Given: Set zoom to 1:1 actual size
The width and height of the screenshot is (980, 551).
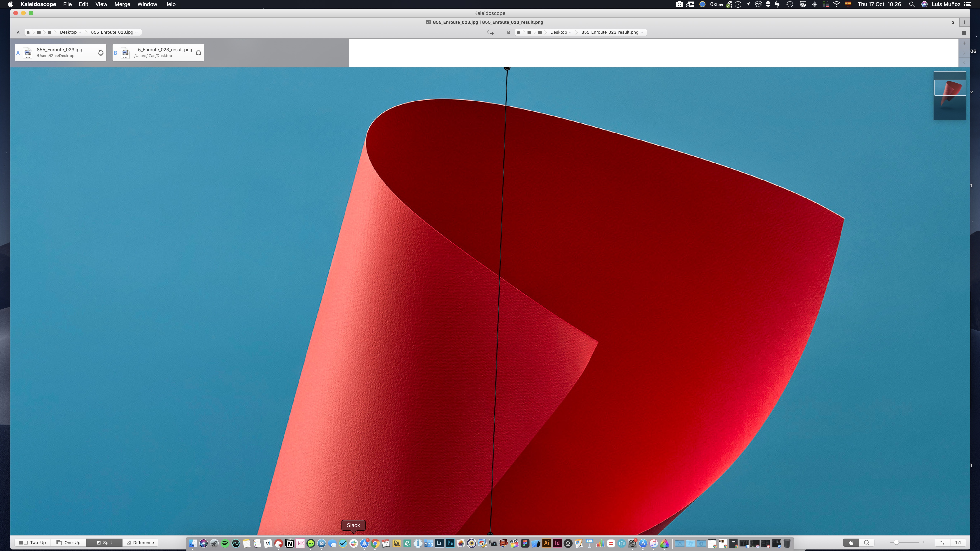Looking at the screenshot, I should coord(958,543).
